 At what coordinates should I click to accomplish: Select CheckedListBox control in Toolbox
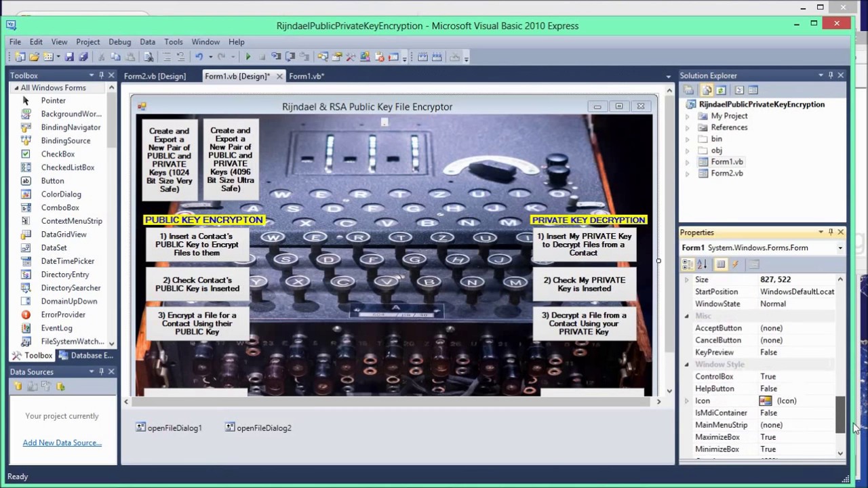pyautogui.click(x=67, y=167)
